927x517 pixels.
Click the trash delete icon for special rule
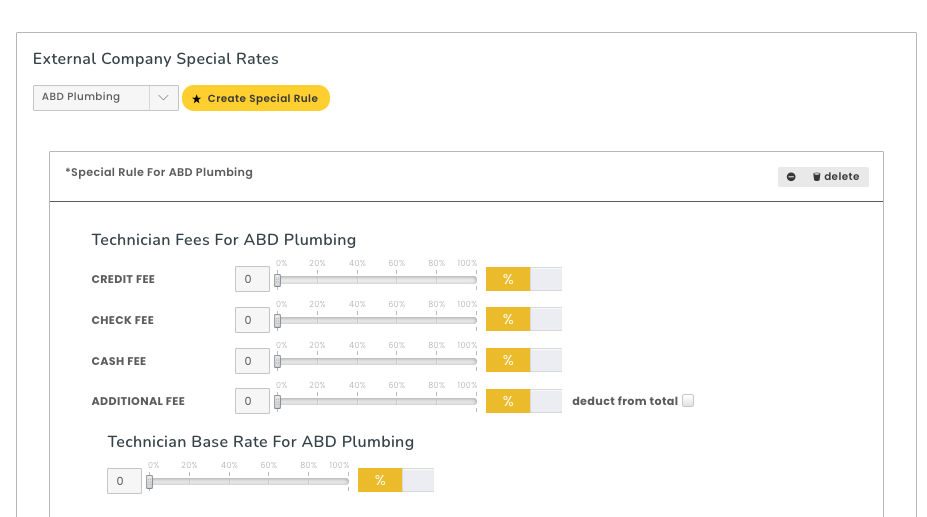pos(816,177)
